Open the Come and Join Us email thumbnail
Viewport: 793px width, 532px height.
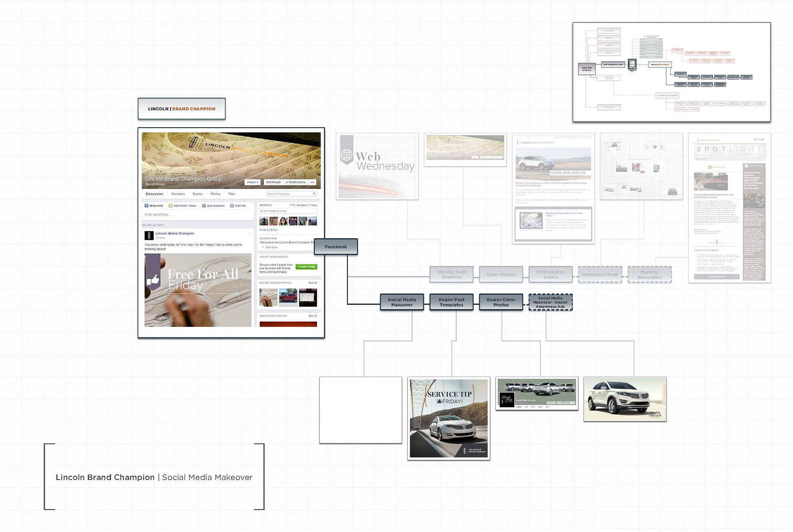[553, 188]
